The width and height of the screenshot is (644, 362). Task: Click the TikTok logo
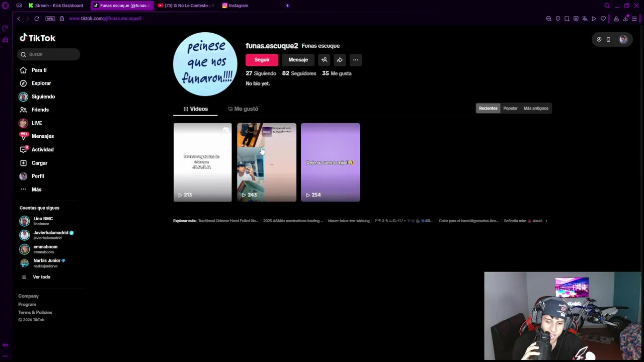37,38
